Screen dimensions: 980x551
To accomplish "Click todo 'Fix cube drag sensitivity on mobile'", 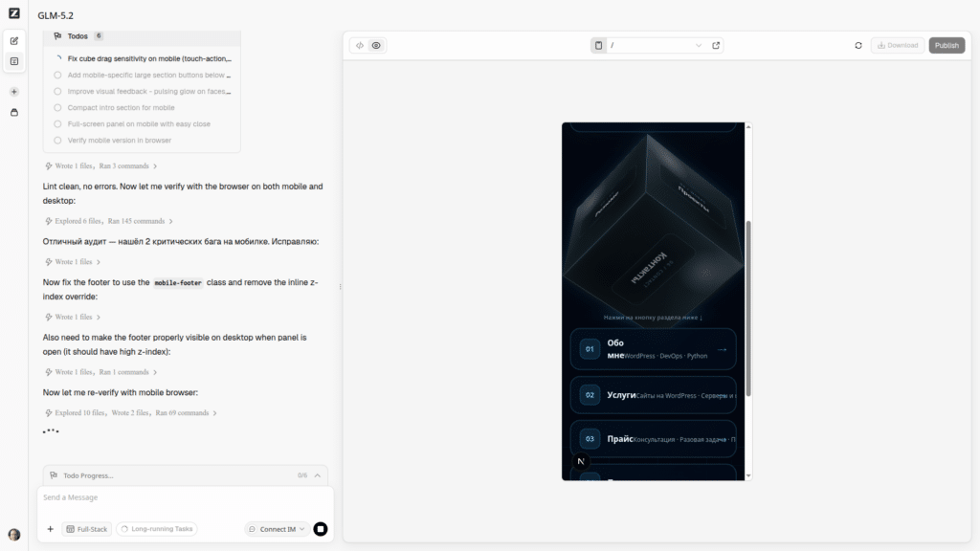I will 143,58.
